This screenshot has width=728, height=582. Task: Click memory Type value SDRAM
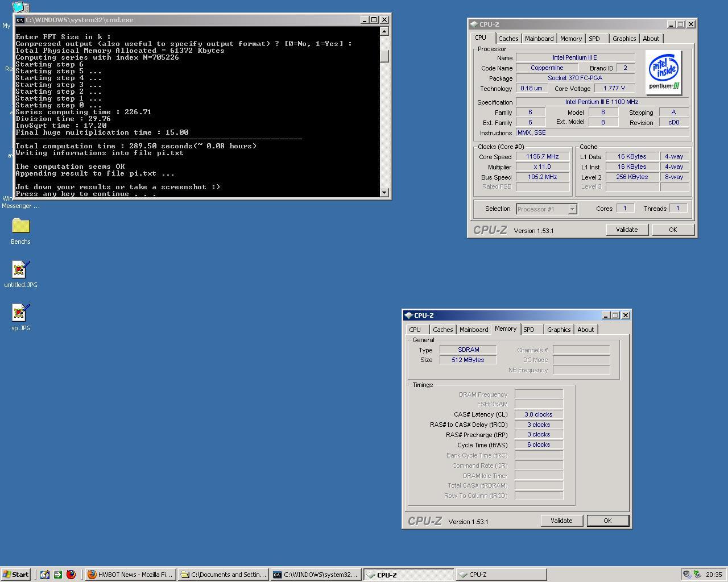coord(468,350)
